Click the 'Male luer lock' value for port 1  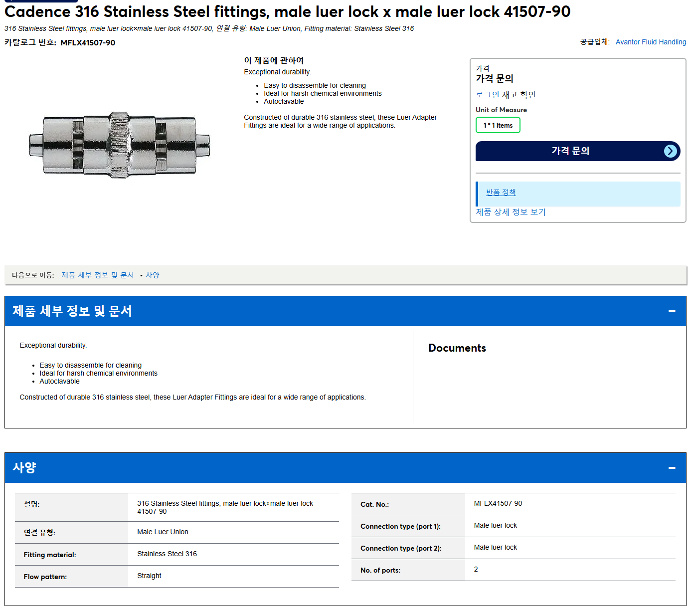point(496,526)
